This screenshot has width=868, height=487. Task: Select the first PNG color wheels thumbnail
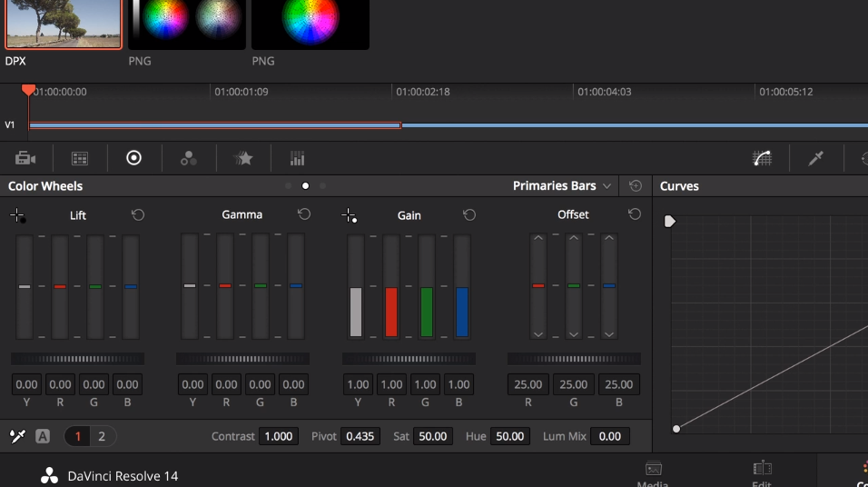(x=187, y=24)
